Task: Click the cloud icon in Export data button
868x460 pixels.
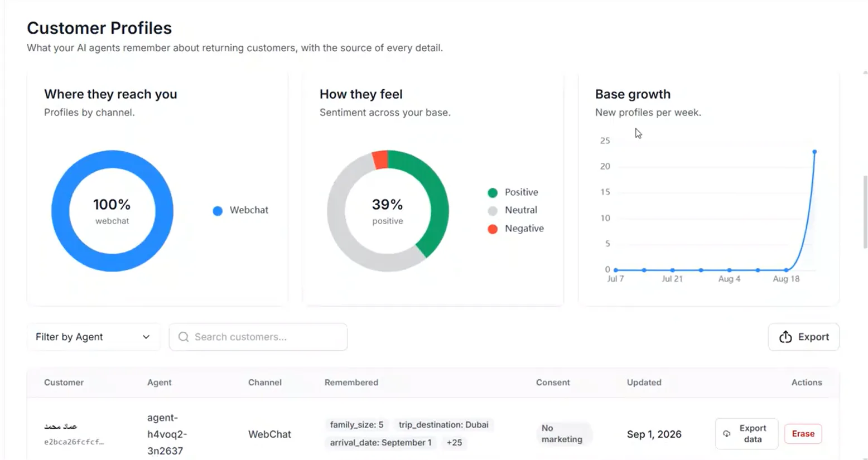Action: (726, 434)
